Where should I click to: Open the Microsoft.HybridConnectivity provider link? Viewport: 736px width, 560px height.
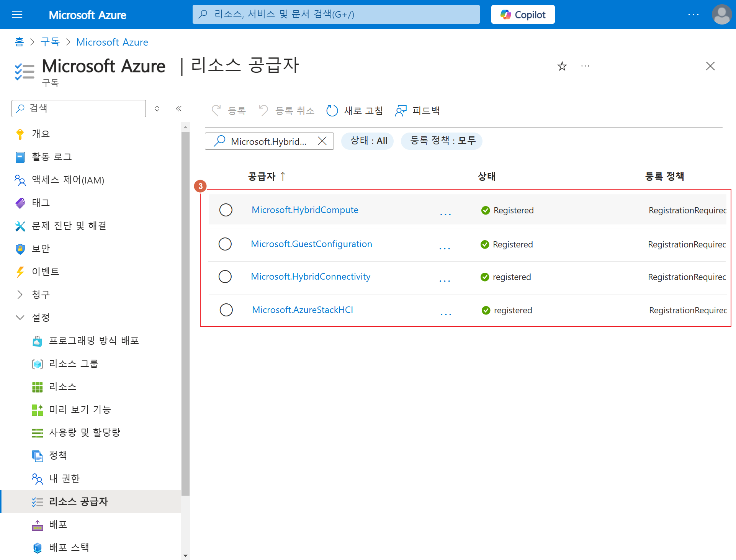pyautogui.click(x=311, y=277)
